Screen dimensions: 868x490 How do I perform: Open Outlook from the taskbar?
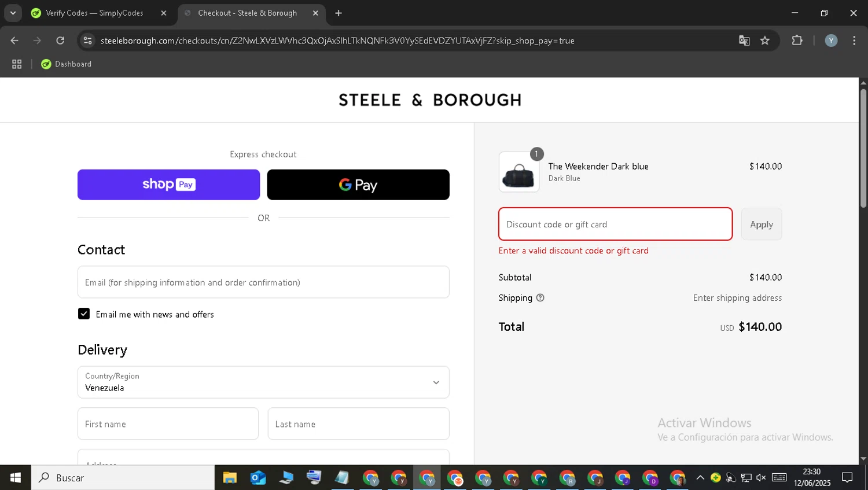pyautogui.click(x=258, y=478)
